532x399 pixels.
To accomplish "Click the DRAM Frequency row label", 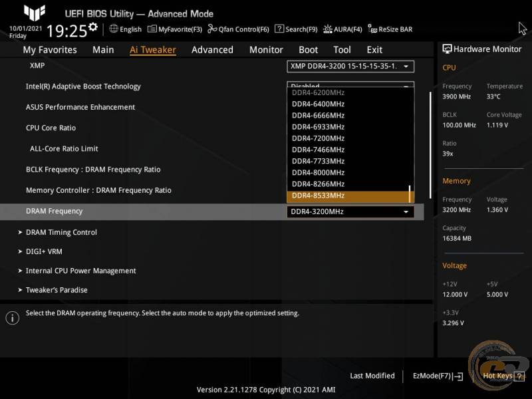I will (55, 211).
